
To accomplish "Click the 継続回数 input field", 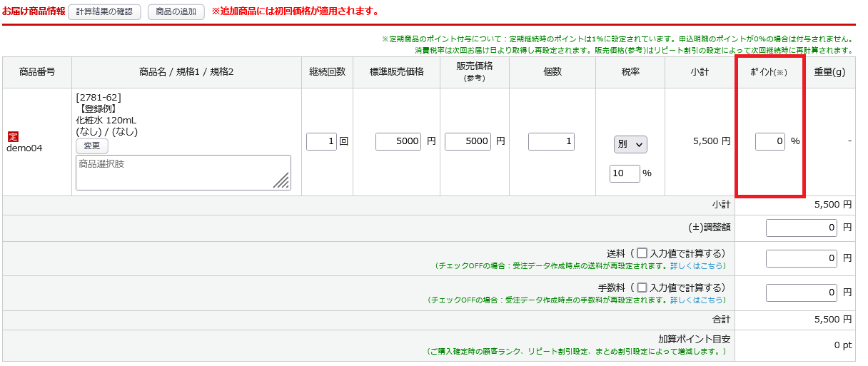I will [321, 142].
